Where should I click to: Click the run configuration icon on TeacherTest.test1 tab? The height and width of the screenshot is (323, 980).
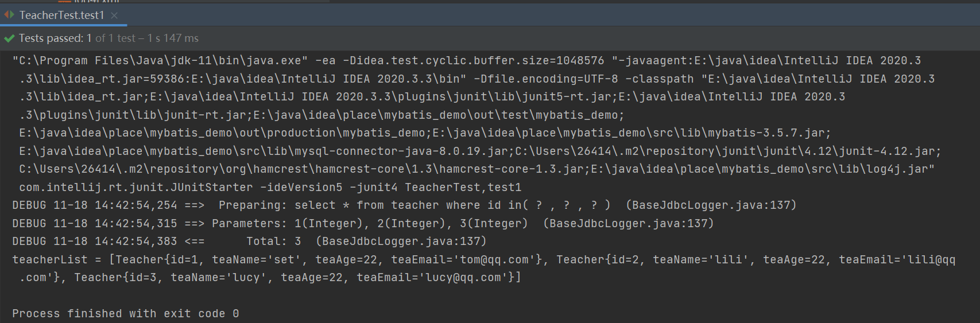coord(9,15)
